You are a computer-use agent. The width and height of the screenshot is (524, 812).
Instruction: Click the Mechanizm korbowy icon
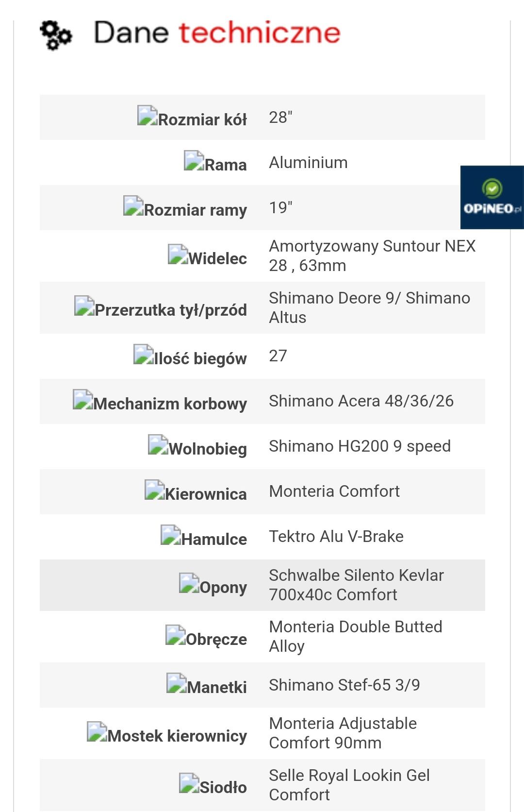[83, 399]
